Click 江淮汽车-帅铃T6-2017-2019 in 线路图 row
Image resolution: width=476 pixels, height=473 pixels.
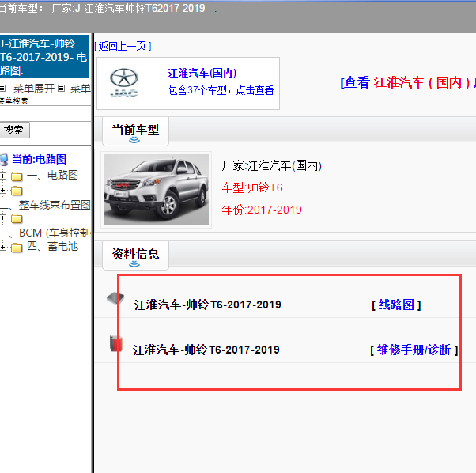(x=208, y=305)
